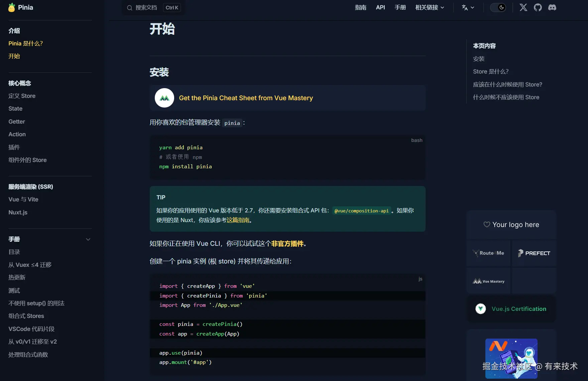Expand the 相关链接 dropdown menu
The width and height of the screenshot is (588, 381).
click(430, 7)
